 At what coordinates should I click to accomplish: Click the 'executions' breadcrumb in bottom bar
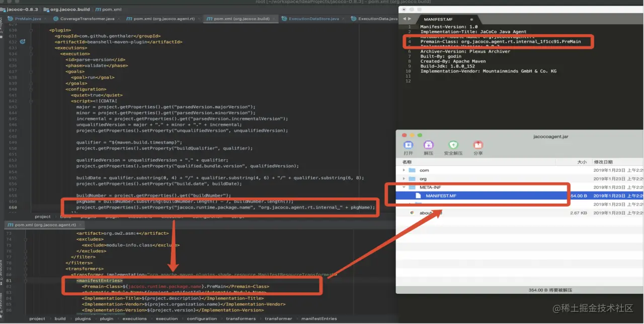tap(135, 318)
